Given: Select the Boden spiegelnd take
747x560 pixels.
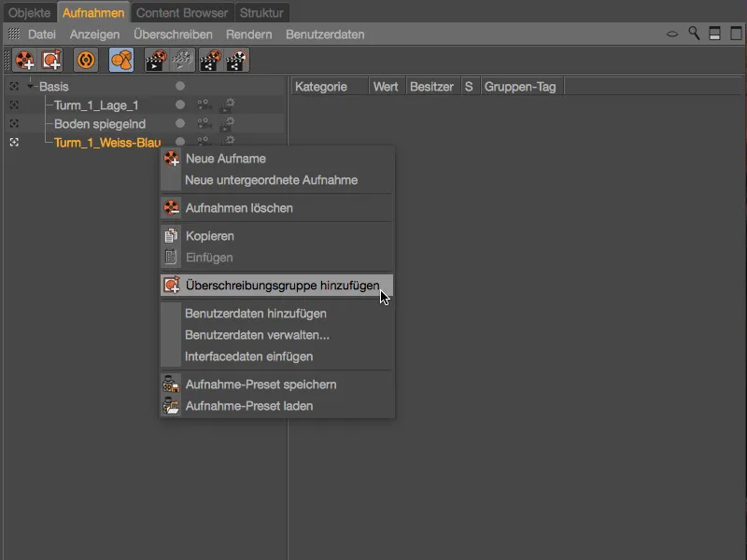Looking at the screenshot, I should 100,124.
